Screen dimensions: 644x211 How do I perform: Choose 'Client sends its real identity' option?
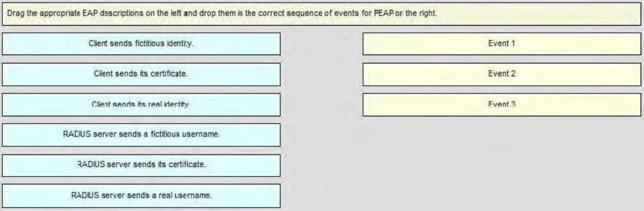click(141, 105)
